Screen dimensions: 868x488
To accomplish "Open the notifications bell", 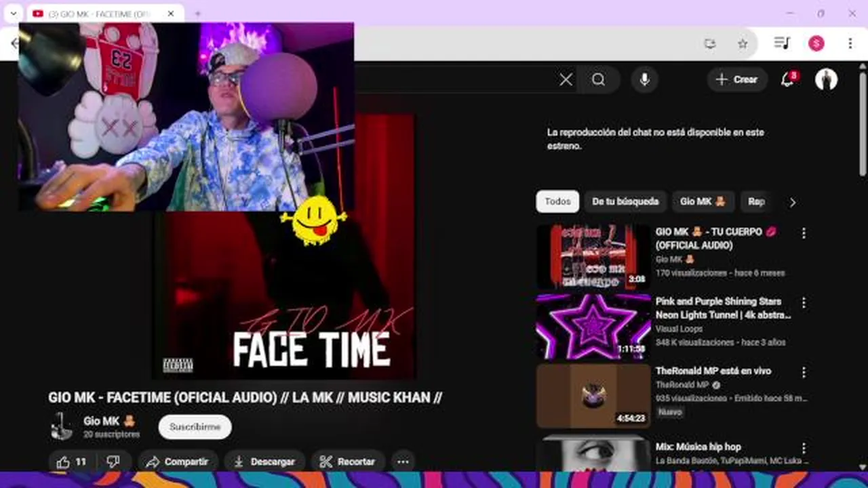I will click(x=787, y=80).
